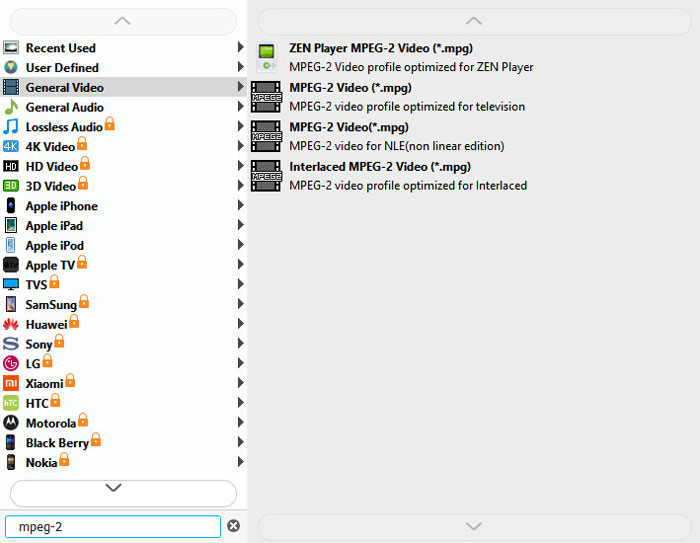Image resolution: width=700 pixels, height=543 pixels.
Task: Click the Lossless Audio blue note icon
Action: pos(11,127)
